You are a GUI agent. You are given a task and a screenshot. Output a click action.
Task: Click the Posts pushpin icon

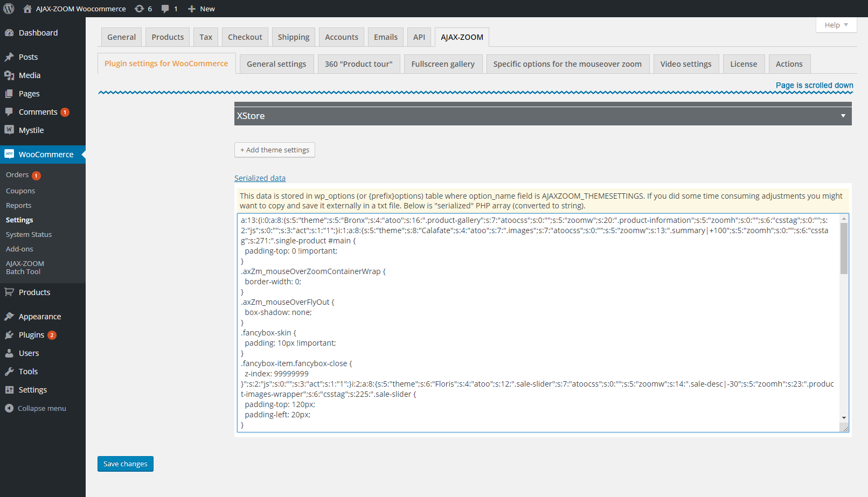tap(9, 57)
